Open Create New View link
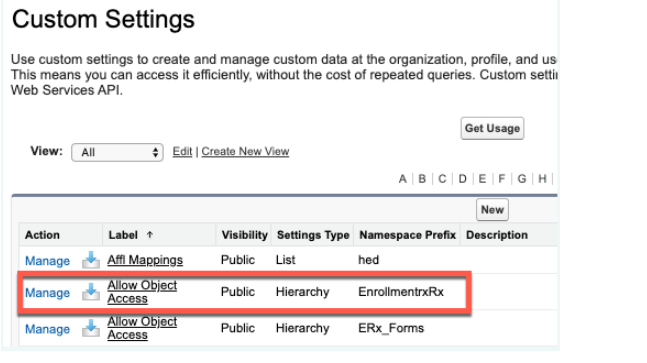 pos(245,151)
